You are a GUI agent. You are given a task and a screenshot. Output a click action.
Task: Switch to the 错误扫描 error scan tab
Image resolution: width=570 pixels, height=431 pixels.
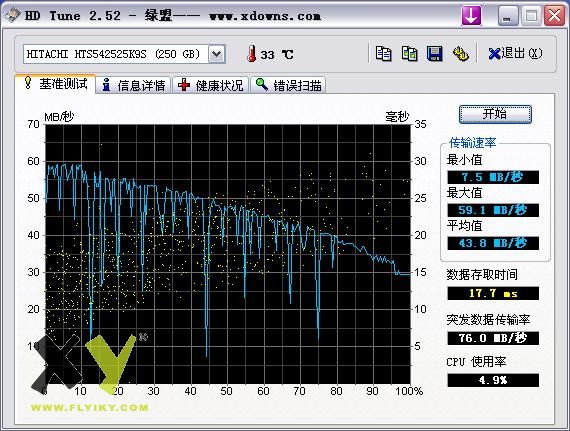pos(289,85)
